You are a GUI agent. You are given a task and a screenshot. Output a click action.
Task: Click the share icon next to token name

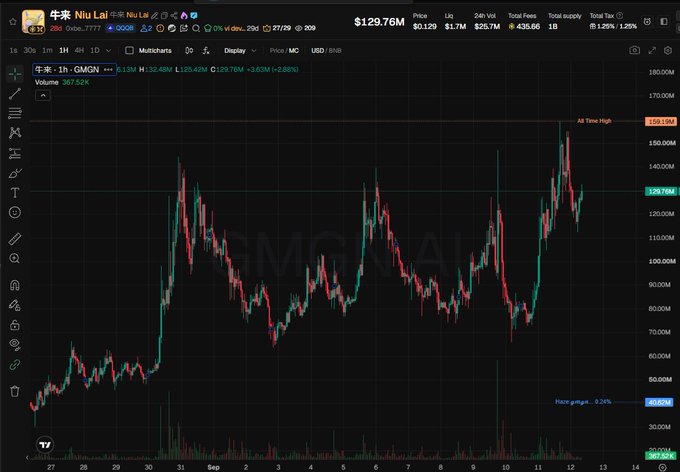(x=174, y=16)
